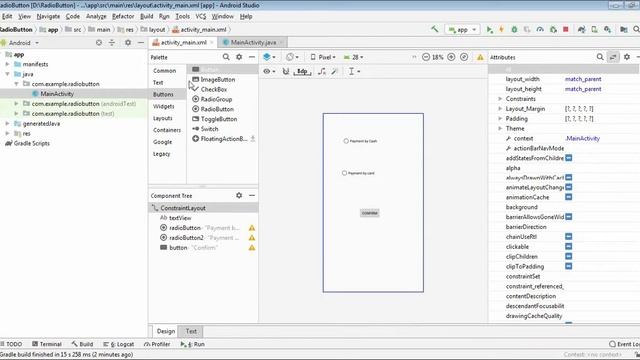Open the TODO tool window

pyautogui.click(x=11, y=344)
